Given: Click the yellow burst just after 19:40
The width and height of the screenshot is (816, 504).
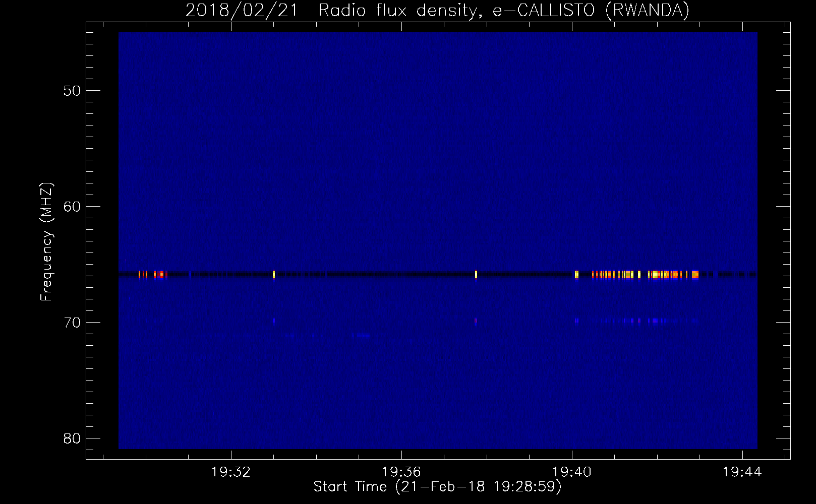Looking at the screenshot, I should coord(576,275).
